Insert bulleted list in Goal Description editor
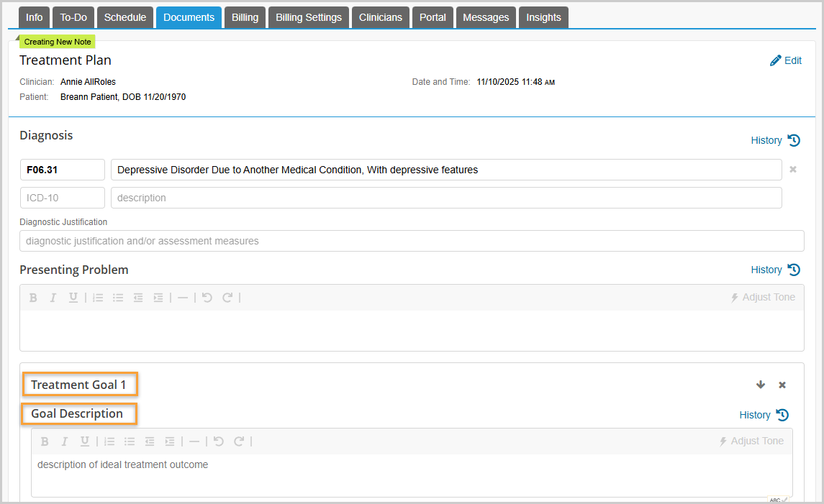The height and width of the screenshot is (504, 824). pyautogui.click(x=130, y=441)
